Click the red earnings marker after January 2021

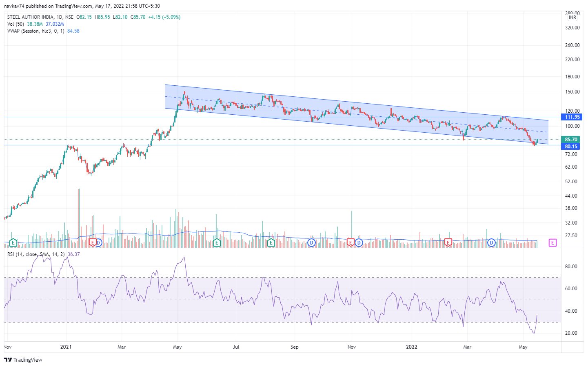[x=93, y=242]
